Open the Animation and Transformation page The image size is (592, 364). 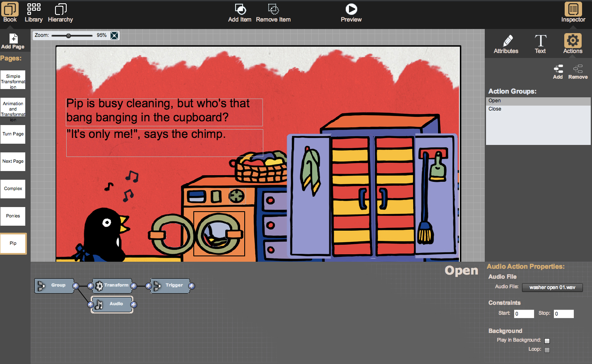coord(13,107)
